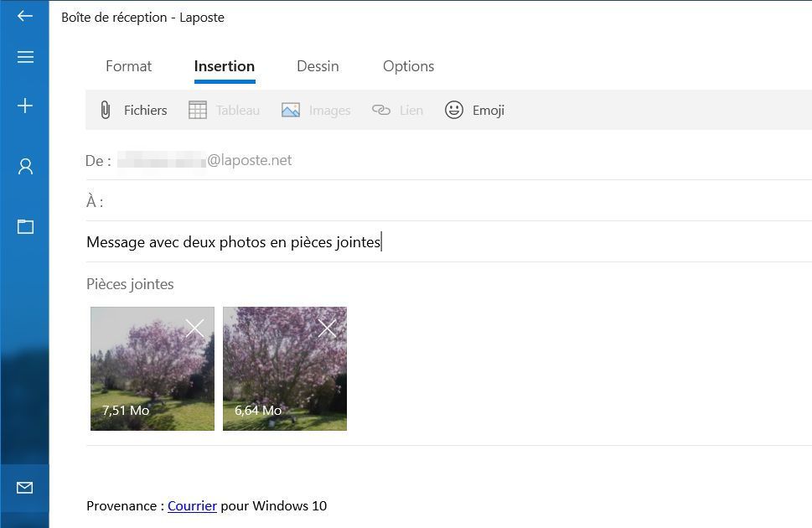Open the Format tab
This screenshot has width=812, height=528.
[128, 66]
